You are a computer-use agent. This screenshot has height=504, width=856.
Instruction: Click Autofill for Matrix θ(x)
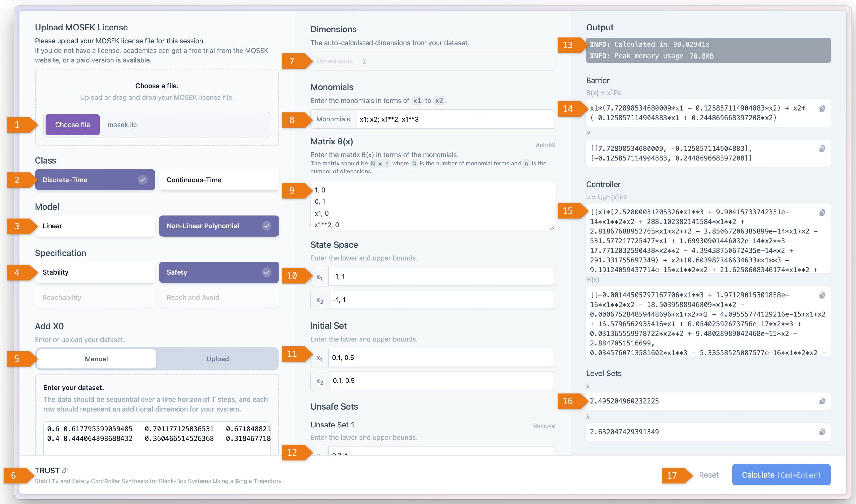(545, 145)
